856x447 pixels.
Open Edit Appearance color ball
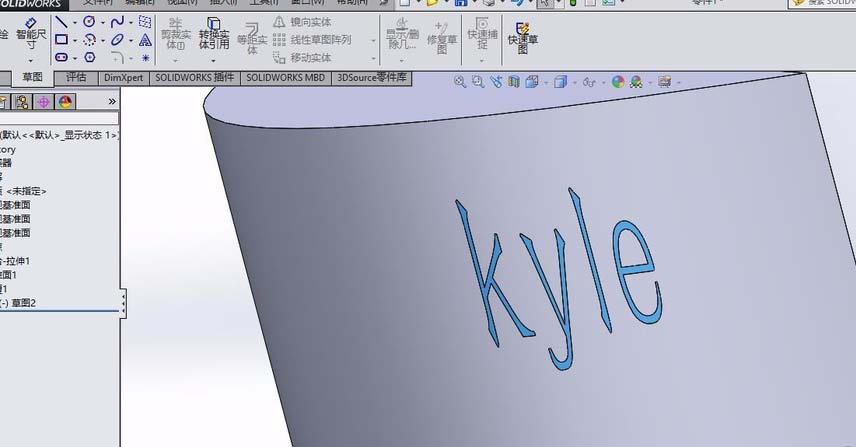tap(618, 82)
